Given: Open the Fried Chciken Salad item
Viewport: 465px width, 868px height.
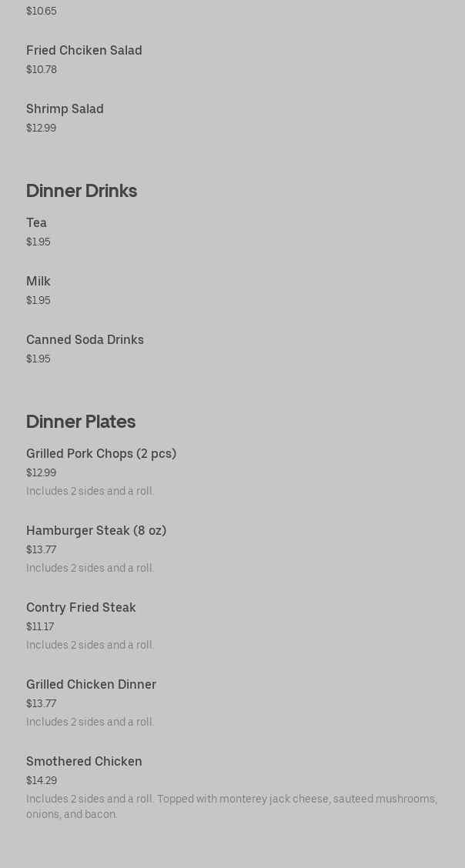Looking at the screenshot, I should [84, 51].
